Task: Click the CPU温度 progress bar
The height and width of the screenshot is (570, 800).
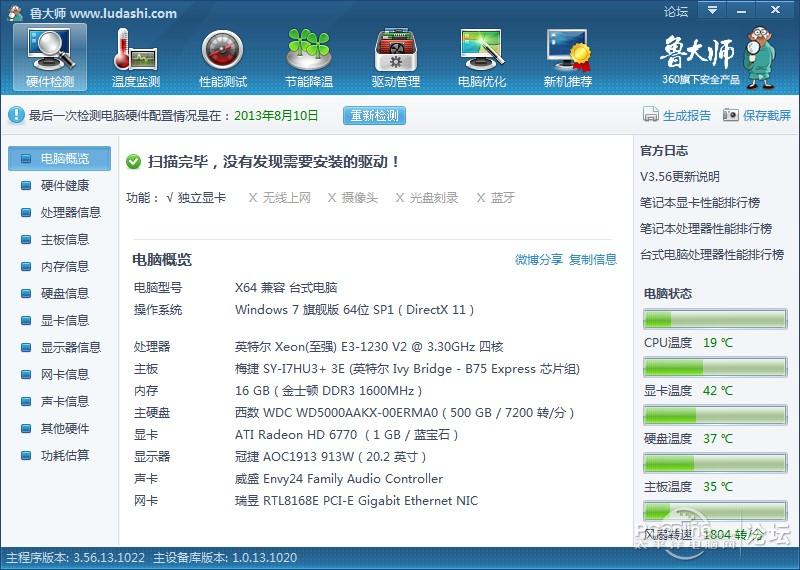Action: coord(715,319)
